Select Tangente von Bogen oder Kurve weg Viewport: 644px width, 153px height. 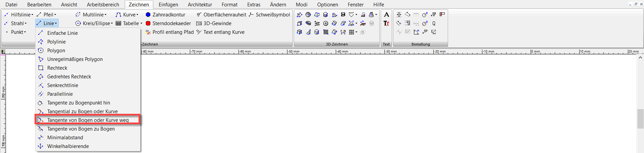(x=88, y=120)
